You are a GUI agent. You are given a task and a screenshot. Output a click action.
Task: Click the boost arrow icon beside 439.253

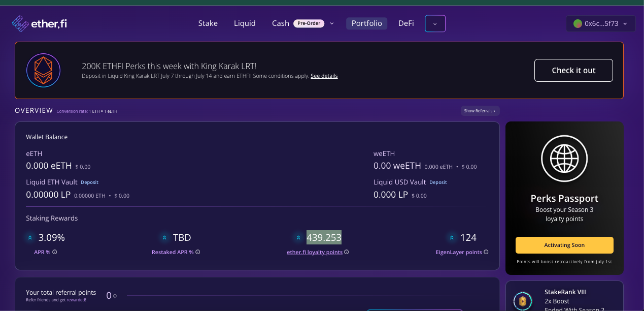pos(298,237)
